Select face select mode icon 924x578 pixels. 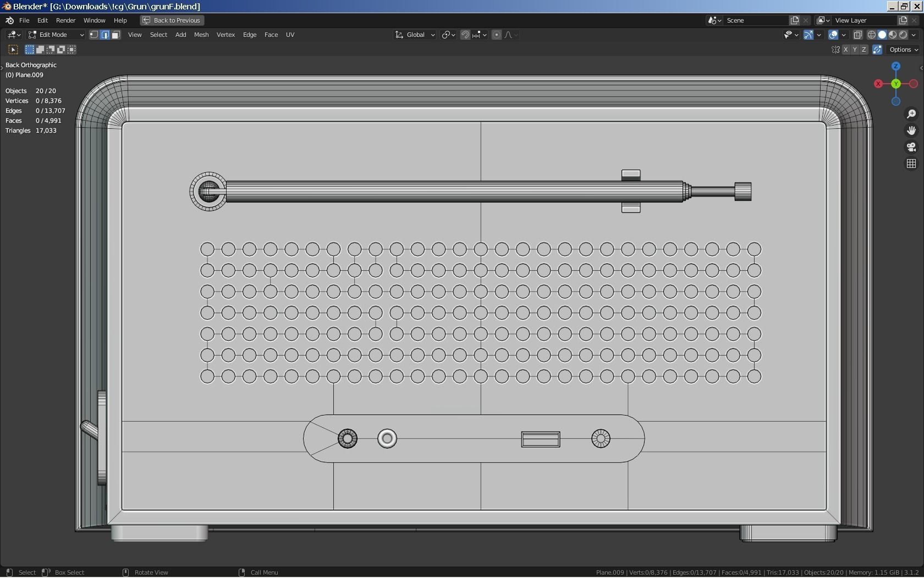116,35
